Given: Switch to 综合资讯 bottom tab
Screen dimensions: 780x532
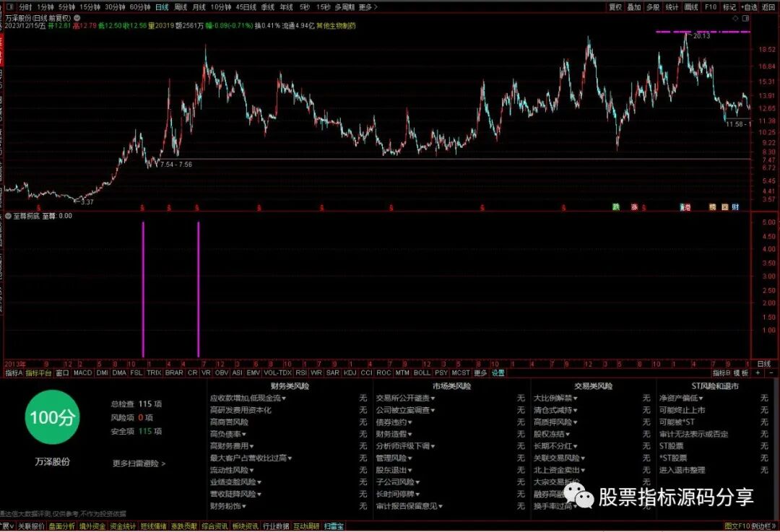Looking at the screenshot, I should coord(215,526).
